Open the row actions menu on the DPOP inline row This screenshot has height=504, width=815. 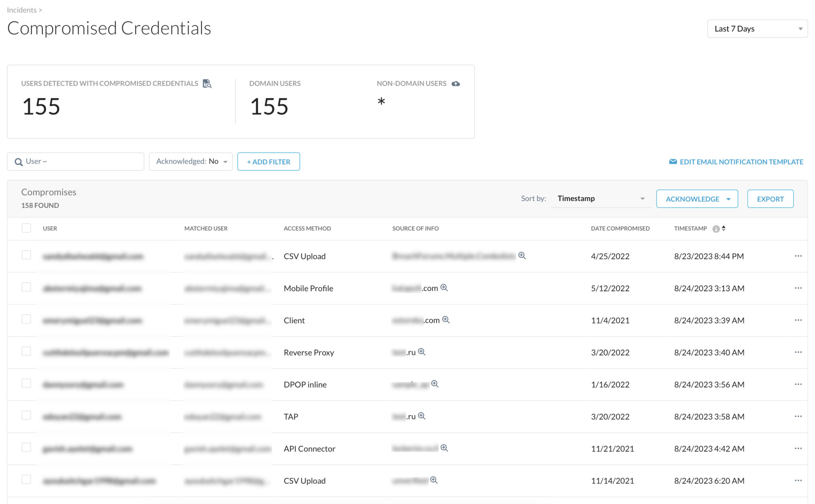798,384
